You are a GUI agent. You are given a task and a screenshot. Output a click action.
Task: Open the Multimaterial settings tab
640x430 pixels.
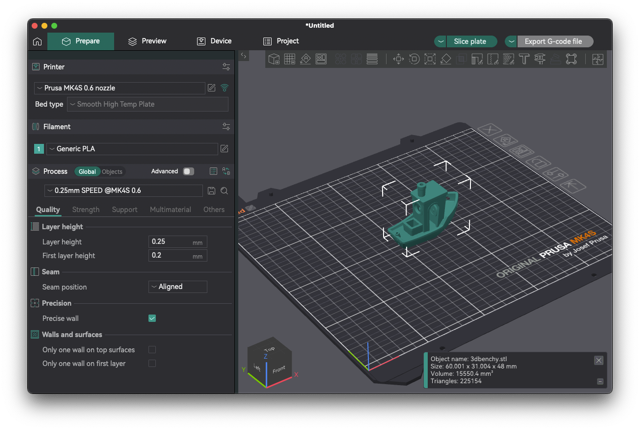tap(170, 209)
